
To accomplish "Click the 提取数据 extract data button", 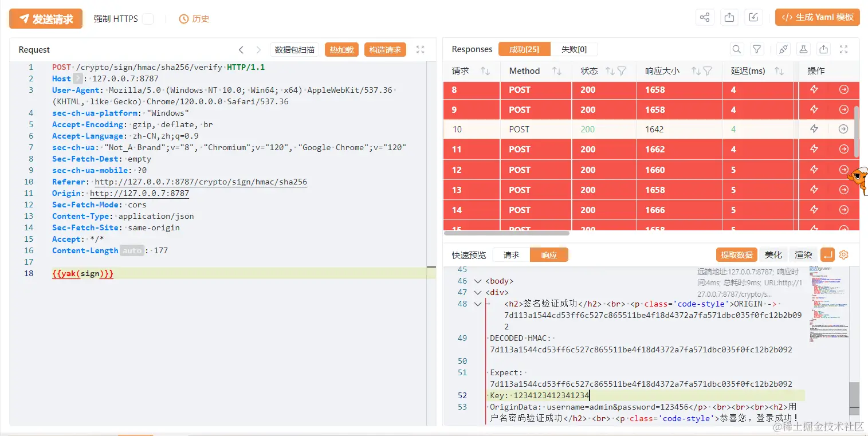I will point(736,254).
